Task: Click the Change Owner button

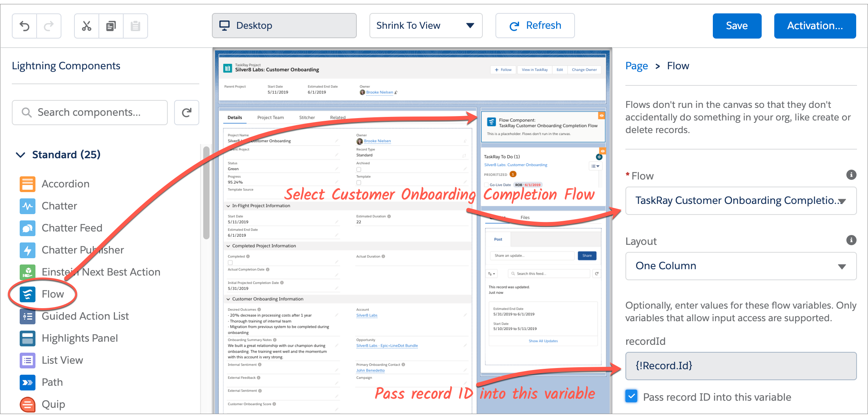Action: (x=584, y=70)
